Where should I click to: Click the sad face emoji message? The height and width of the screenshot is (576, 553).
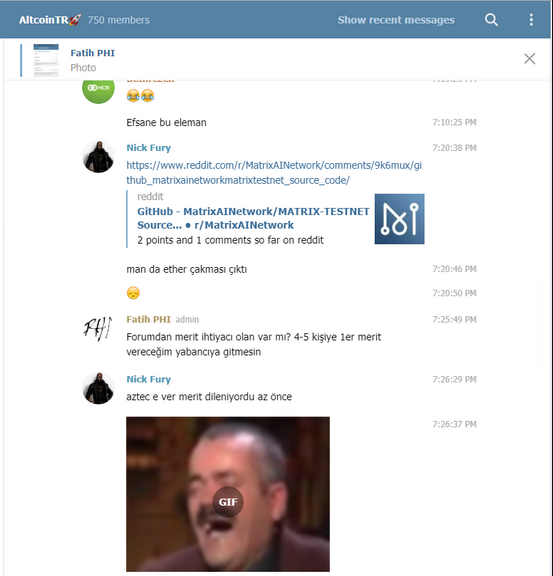133,293
